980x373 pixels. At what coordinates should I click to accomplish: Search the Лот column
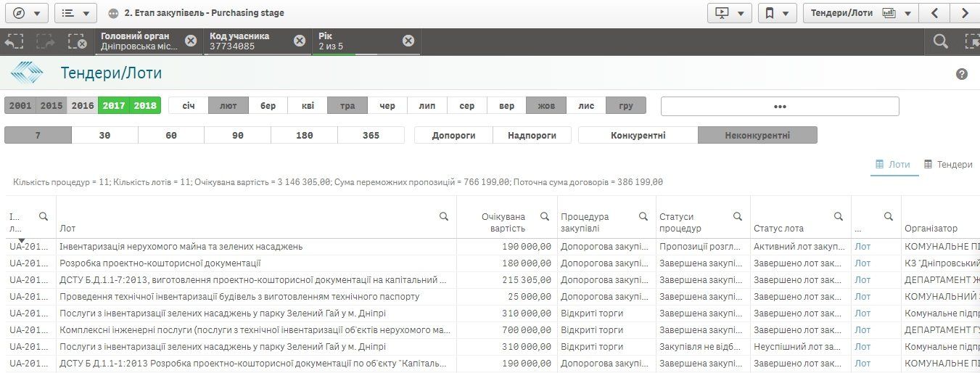(x=444, y=216)
